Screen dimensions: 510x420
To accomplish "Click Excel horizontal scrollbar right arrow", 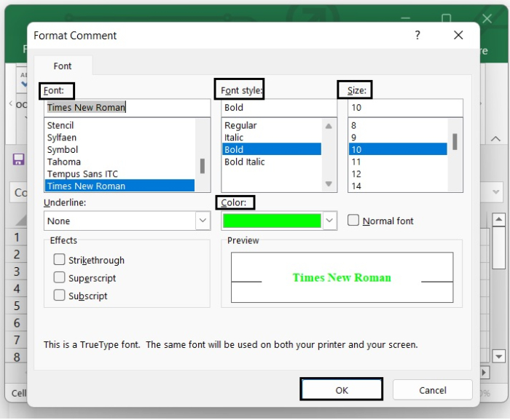I will 484,372.
